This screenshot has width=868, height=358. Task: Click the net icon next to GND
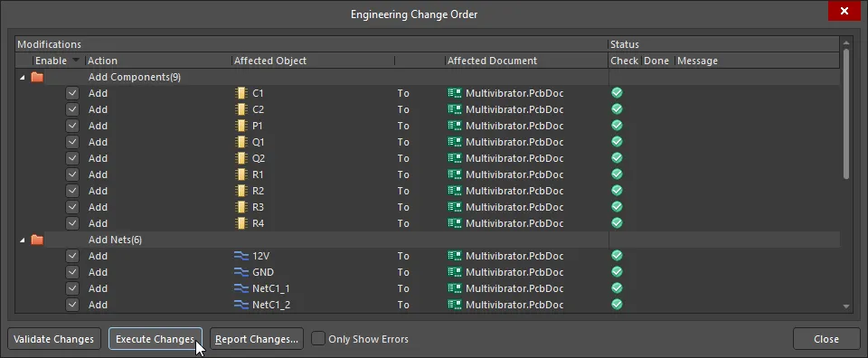click(x=241, y=272)
